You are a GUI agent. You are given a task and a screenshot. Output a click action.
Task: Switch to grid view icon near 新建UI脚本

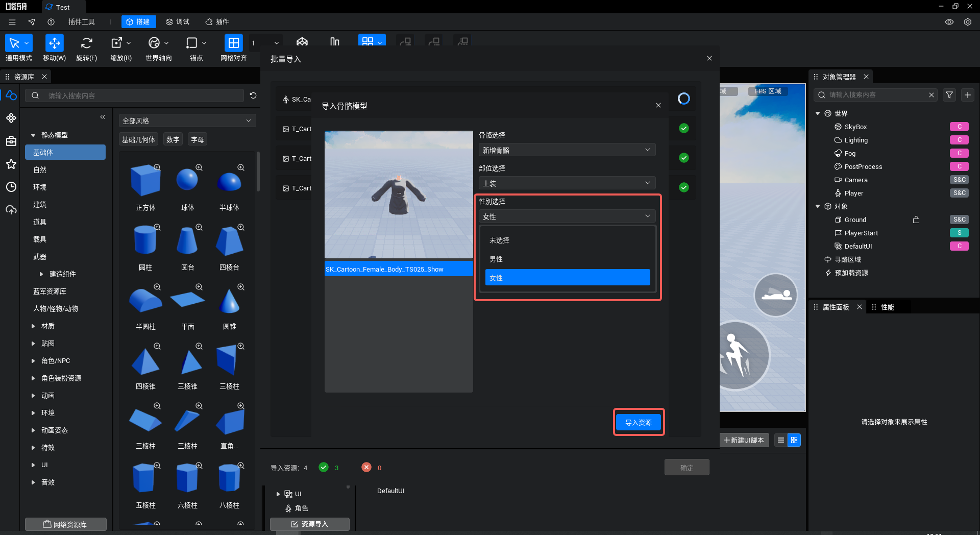(x=794, y=440)
